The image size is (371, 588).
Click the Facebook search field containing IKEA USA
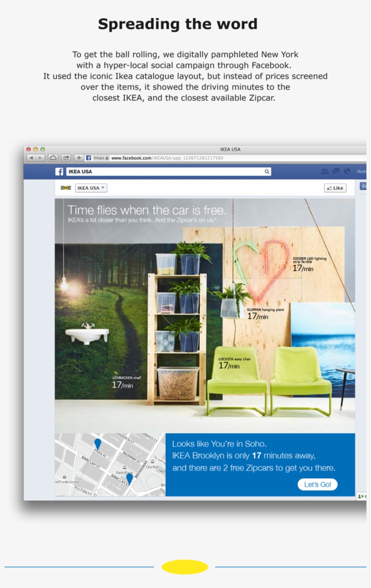click(168, 172)
